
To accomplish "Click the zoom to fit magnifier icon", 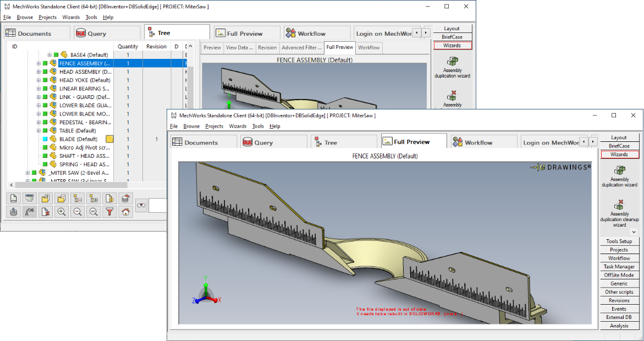I will [93, 212].
